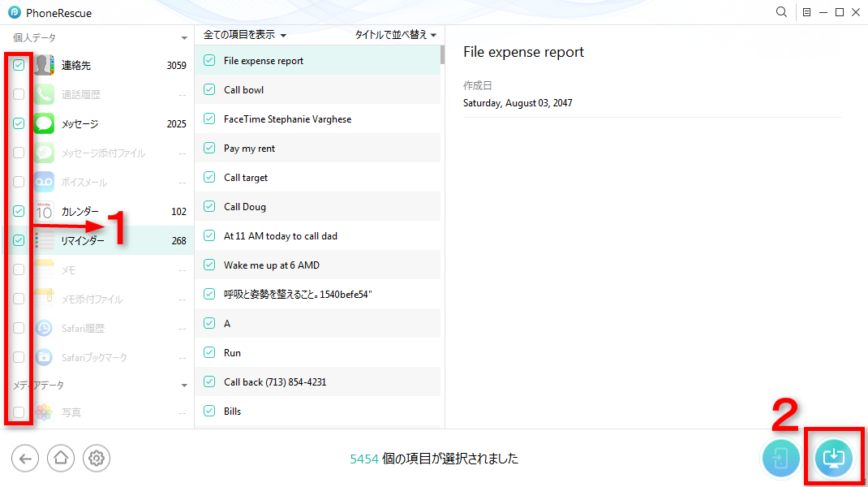
Task: Collapse the 個人データ section
Action: [x=184, y=38]
